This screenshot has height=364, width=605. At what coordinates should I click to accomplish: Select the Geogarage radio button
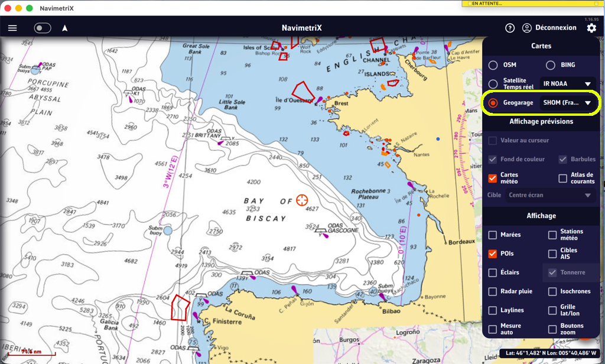(493, 103)
